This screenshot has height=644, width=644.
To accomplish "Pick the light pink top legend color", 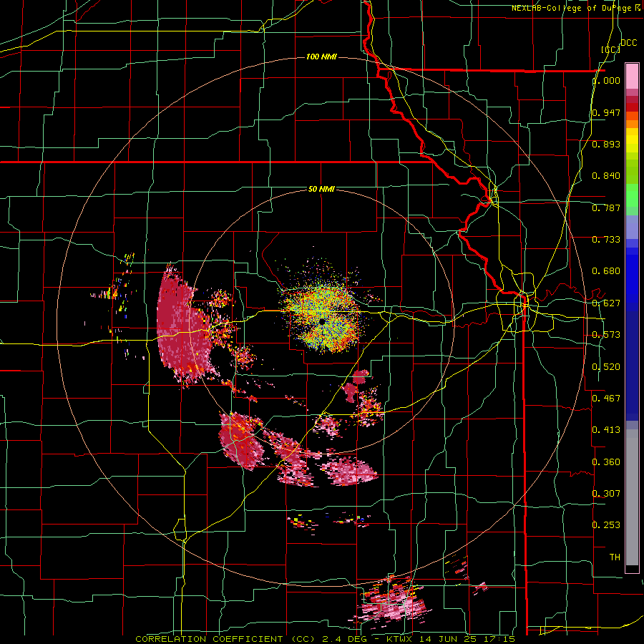I will pos(632,77).
